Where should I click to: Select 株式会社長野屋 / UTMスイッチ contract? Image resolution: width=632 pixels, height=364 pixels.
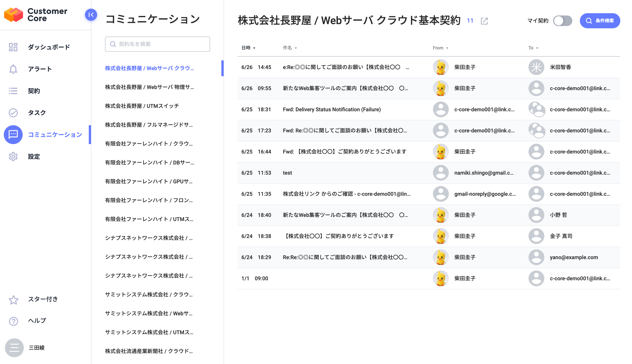click(x=142, y=106)
